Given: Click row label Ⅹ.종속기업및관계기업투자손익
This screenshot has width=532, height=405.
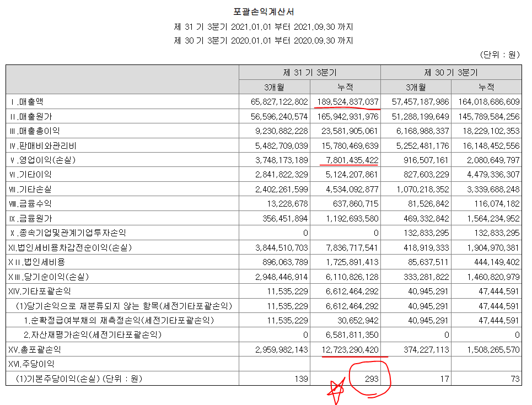Looking at the screenshot, I should click(68, 233).
